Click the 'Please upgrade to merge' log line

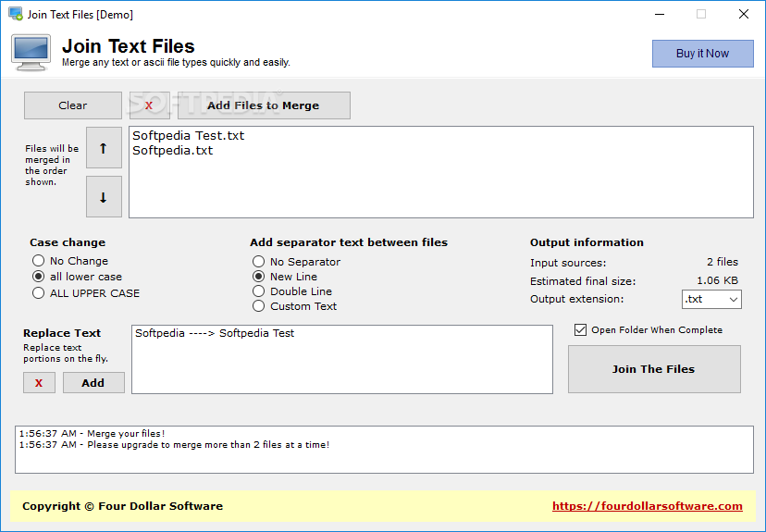175,444
